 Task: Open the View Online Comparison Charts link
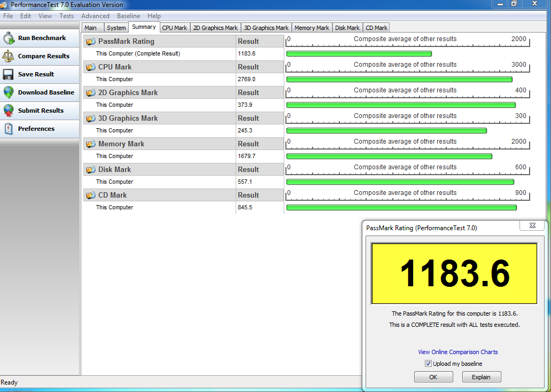(x=457, y=352)
